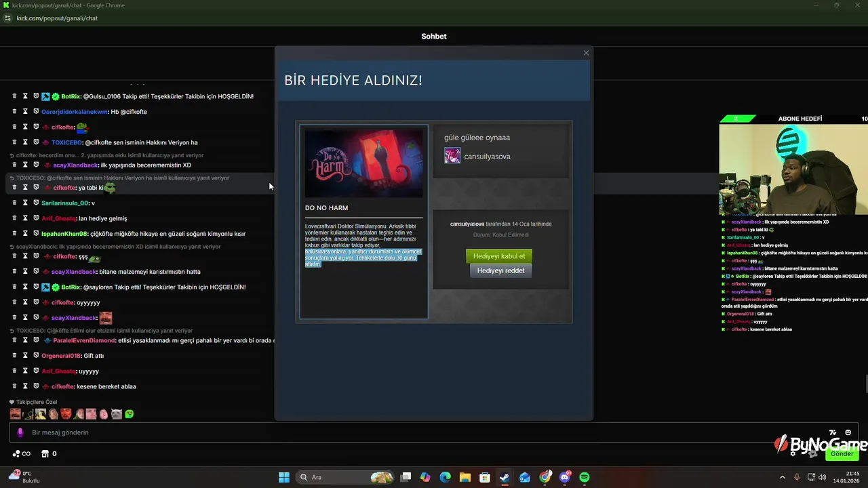The height and width of the screenshot is (488, 868).
Task: Open Task View on the taskbar
Action: click(x=406, y=477)
